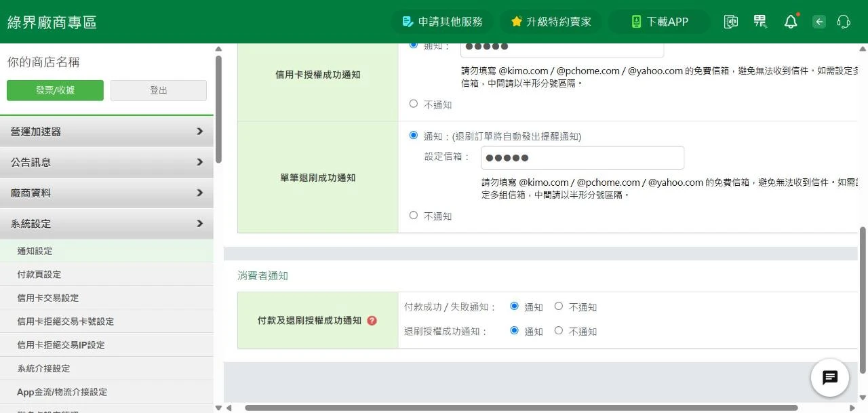
Task: Expand the 營運加速器 menu
Action: (106, 132)
